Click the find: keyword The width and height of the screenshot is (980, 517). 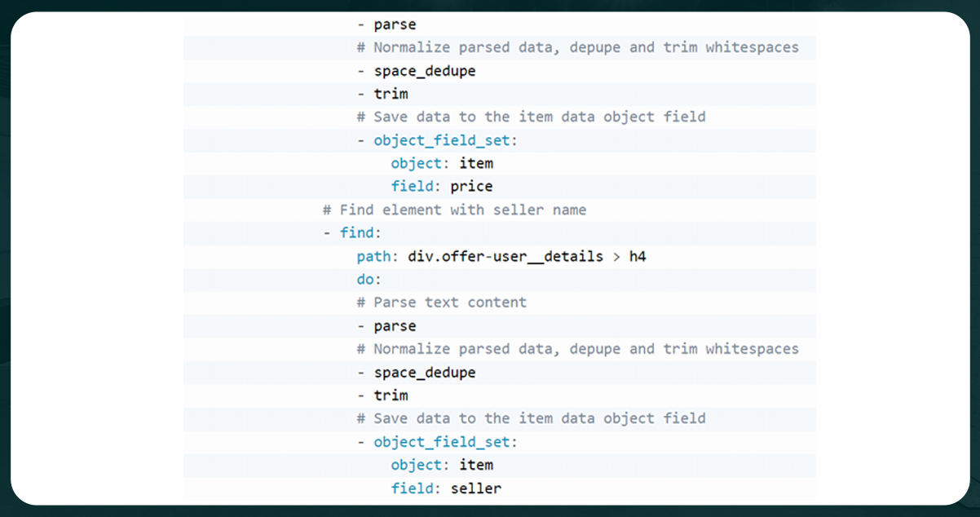click(357, 232)
